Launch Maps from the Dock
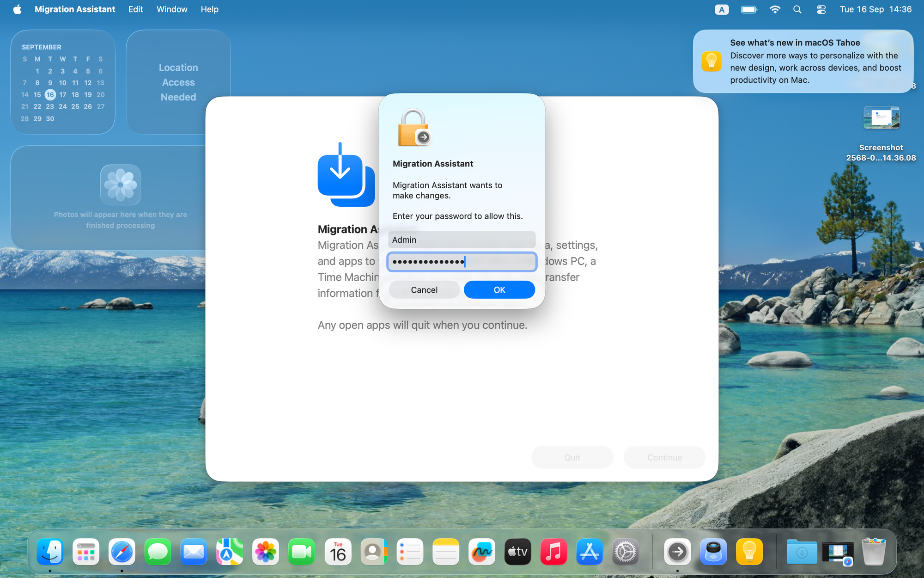Viewport: 924px width, 578px height. point(230,552)
